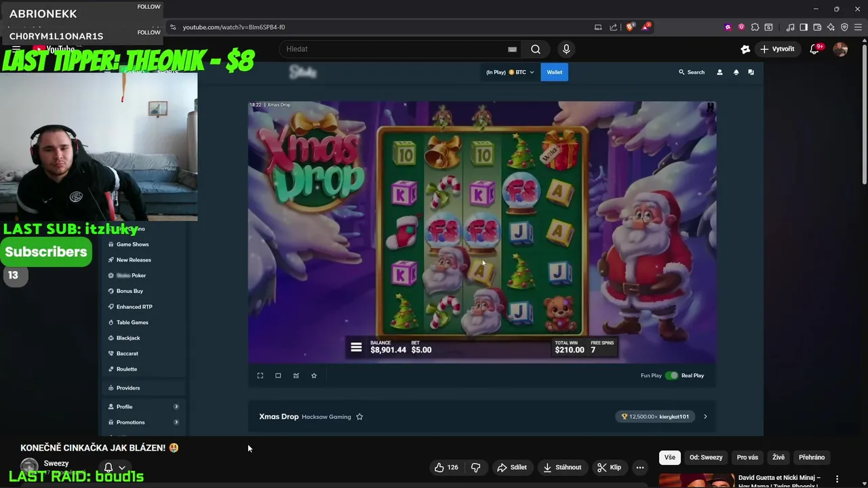Open Brave Wallet icon in toolbar
This screenshot has height=488, width=868.
817,27
